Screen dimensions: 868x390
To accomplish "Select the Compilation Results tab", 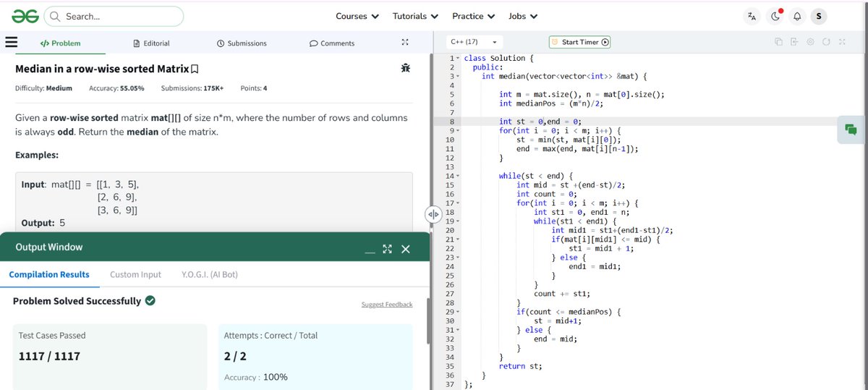I will 49,274.
